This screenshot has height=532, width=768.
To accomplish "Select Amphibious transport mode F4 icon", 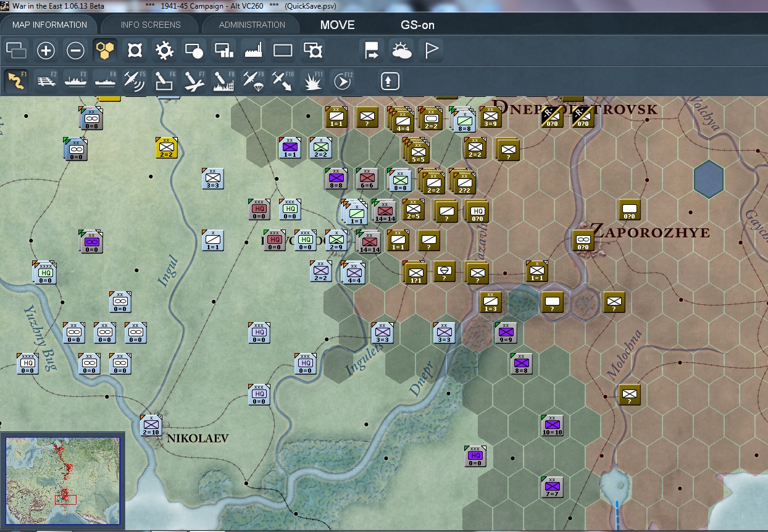I will (x=106, y=81).
